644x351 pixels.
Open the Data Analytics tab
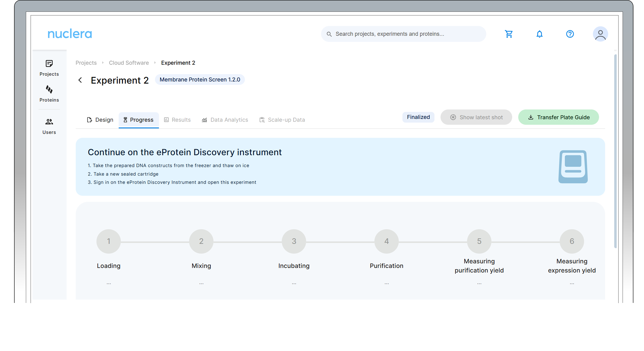point(225,120)
